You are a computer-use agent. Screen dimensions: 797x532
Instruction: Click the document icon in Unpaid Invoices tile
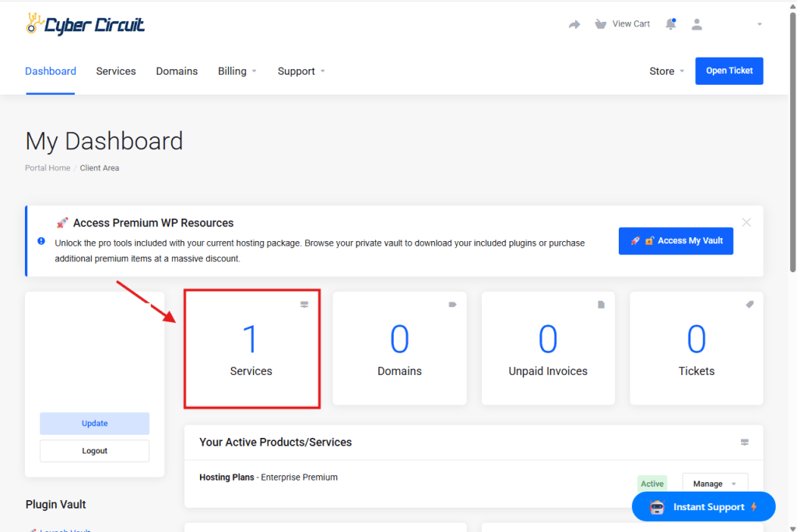[x=601, y=305]
